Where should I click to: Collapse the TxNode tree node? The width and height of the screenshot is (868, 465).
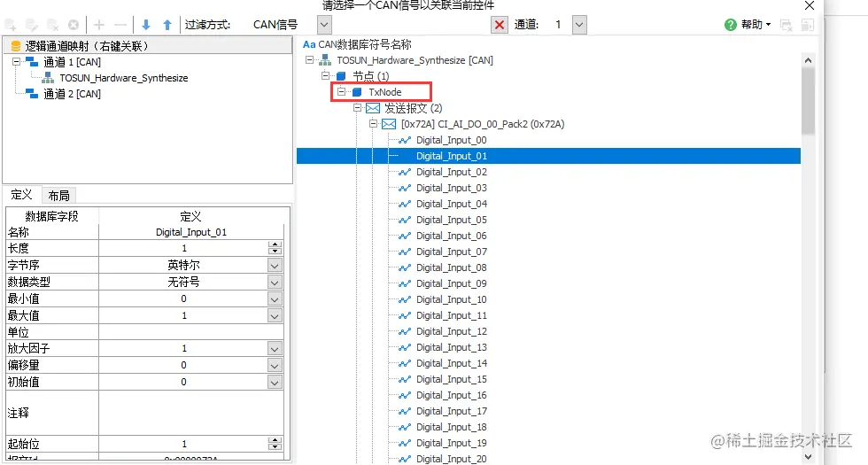click(342, 92)
